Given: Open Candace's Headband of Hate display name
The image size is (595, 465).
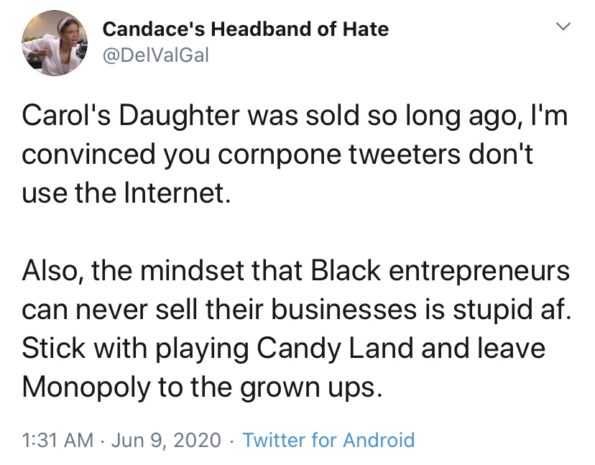Looking at the screenshot, I should tap(246, 29).
